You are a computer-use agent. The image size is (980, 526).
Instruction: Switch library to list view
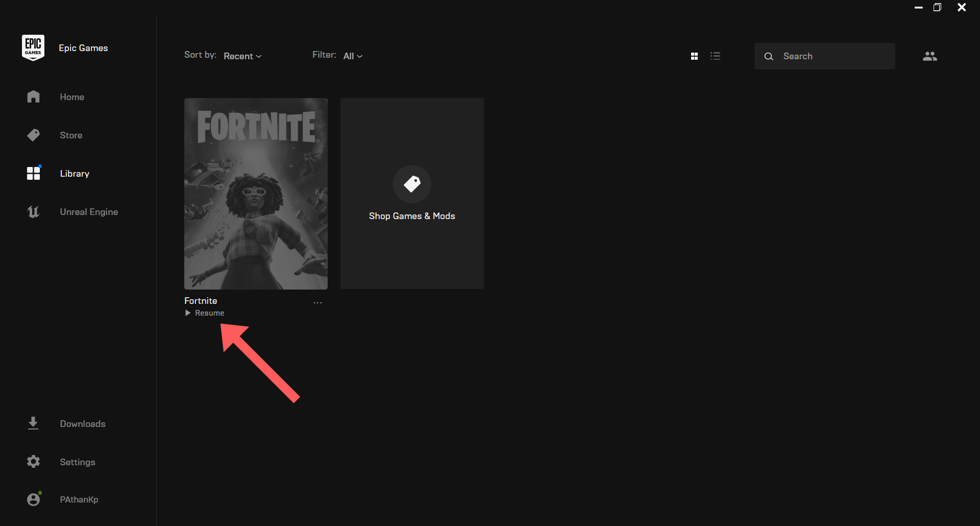(716, 56)
